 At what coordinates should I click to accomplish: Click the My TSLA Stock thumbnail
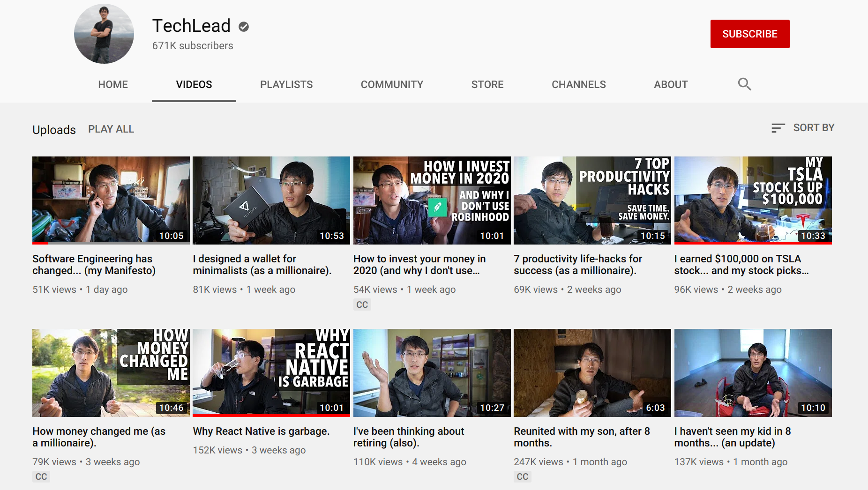click(753, 200)
